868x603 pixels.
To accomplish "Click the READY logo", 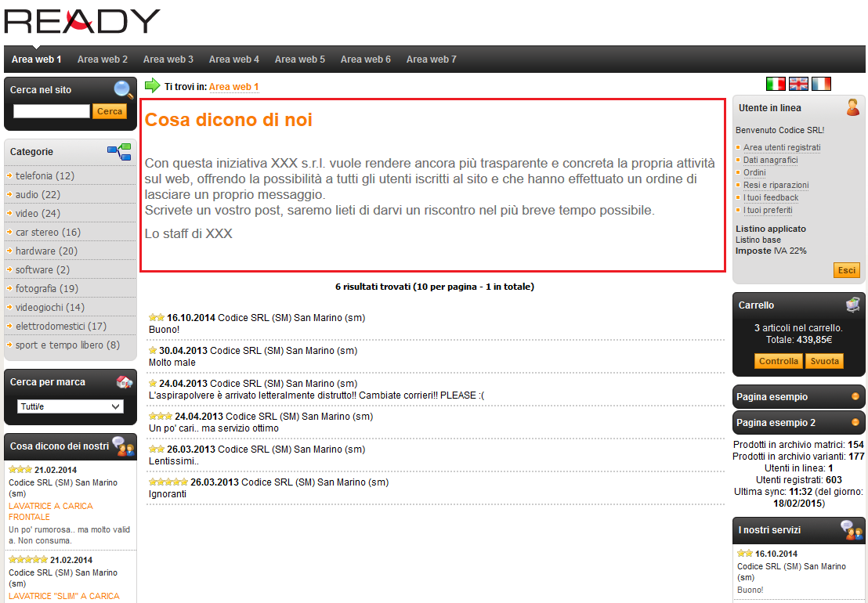I will pos(82,22).
